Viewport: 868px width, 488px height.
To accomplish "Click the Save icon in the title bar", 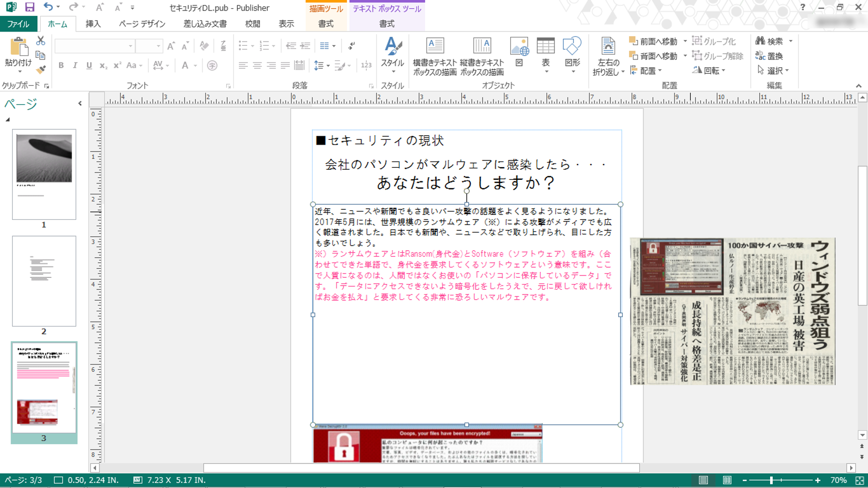I will point(29,7).
